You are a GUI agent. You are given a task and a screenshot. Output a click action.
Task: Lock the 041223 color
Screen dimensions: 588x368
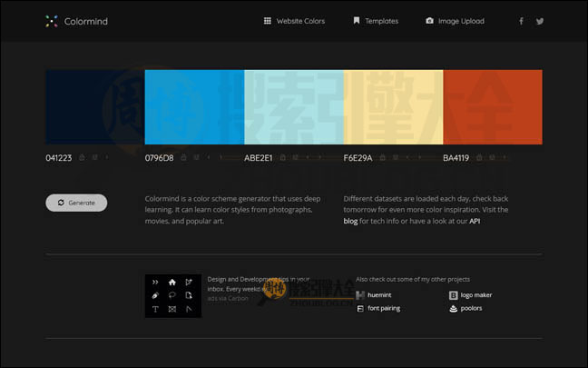click(x=82, y=157)
